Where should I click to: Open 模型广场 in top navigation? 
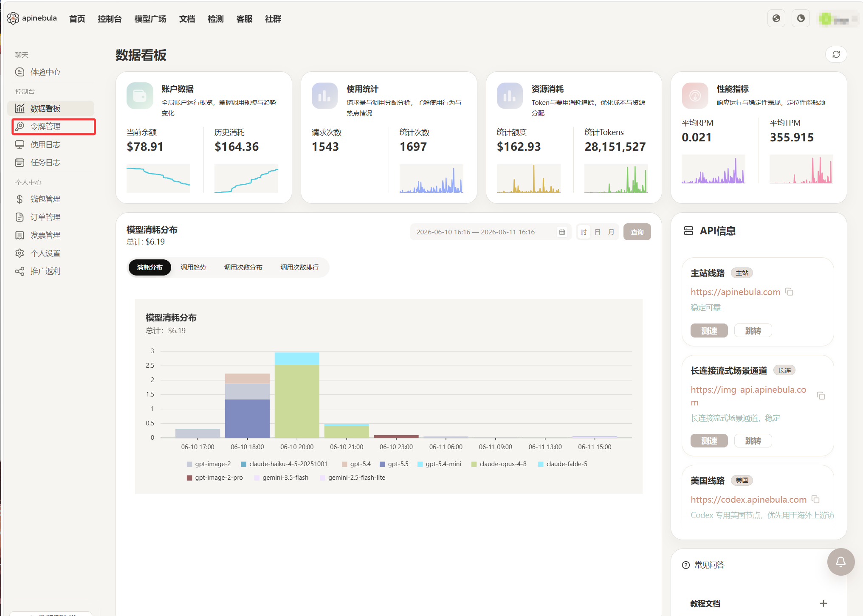150,19
